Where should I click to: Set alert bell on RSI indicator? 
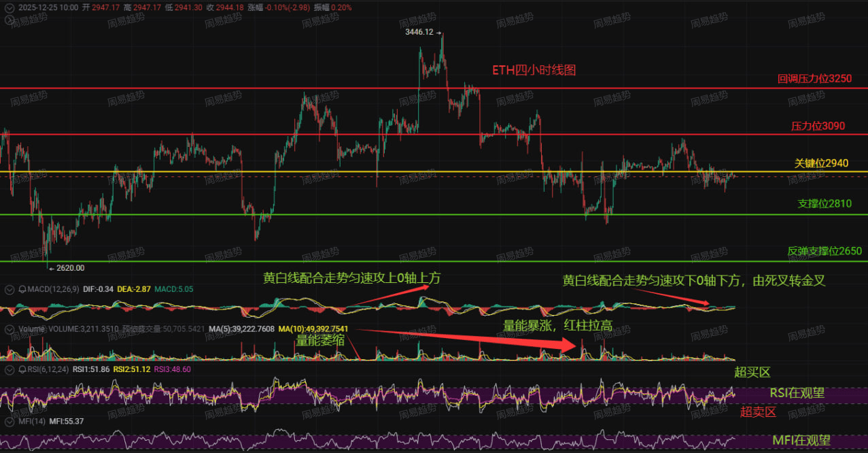(x=21, y=369)
